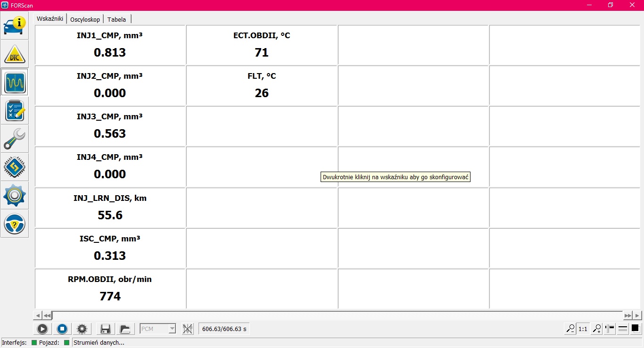Open PID selection gear in bottom toolbar
The width and height of the screenshot is (644, 348).
82,329
